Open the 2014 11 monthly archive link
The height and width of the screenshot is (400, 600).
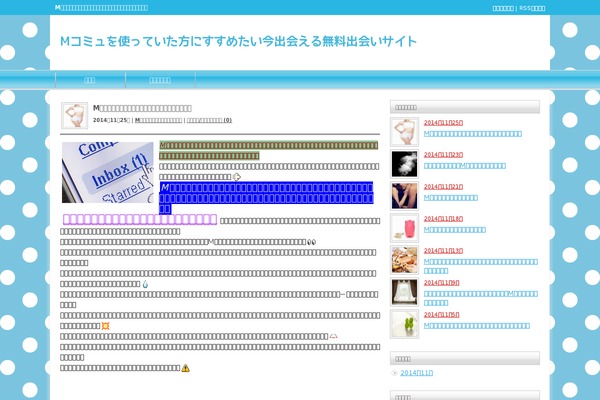coord(417,373)
